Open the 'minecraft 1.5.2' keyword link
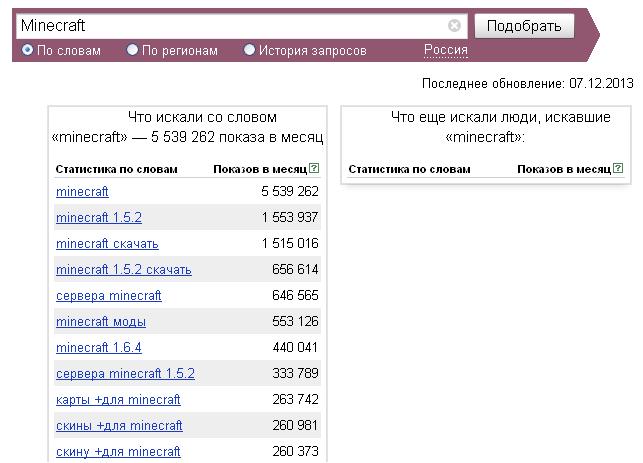Image resolution: width=643 pixels, height=463 pixels. (x=99, y=217)
